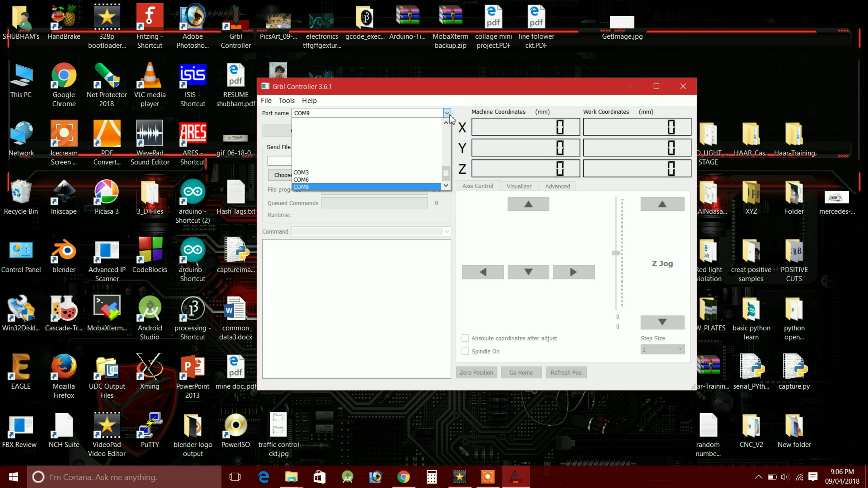868x488 pixels.
Task: Select COM3 from the port list
Action: 301,172
